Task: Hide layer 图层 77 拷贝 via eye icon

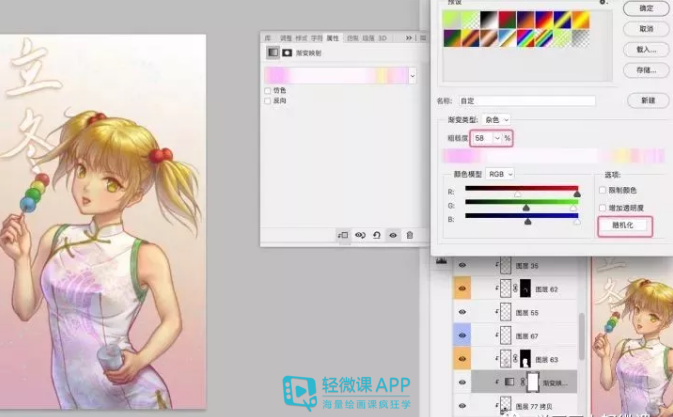Action: tap(462, 405)
